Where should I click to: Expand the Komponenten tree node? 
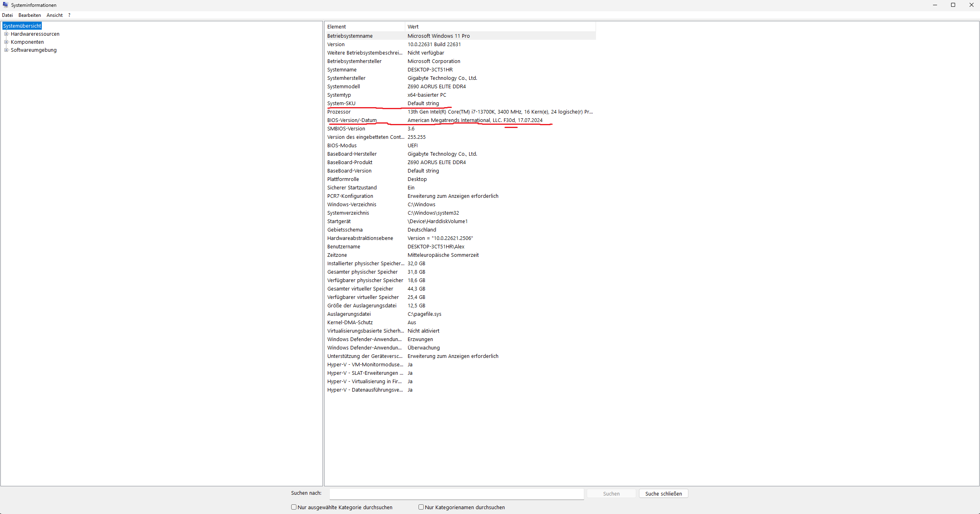coord(6,42)
